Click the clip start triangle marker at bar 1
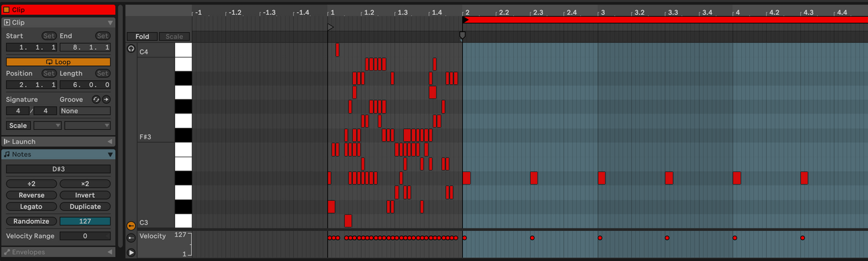The height and width of the screenshot is (261, 868). tap(330, 27)
